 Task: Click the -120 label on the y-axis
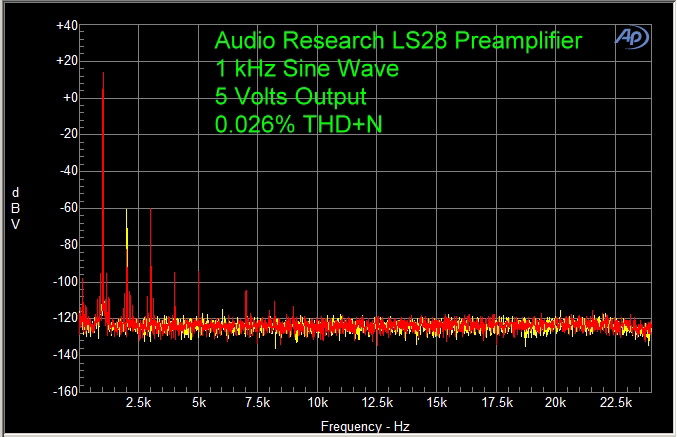click(x=66, y=319)
